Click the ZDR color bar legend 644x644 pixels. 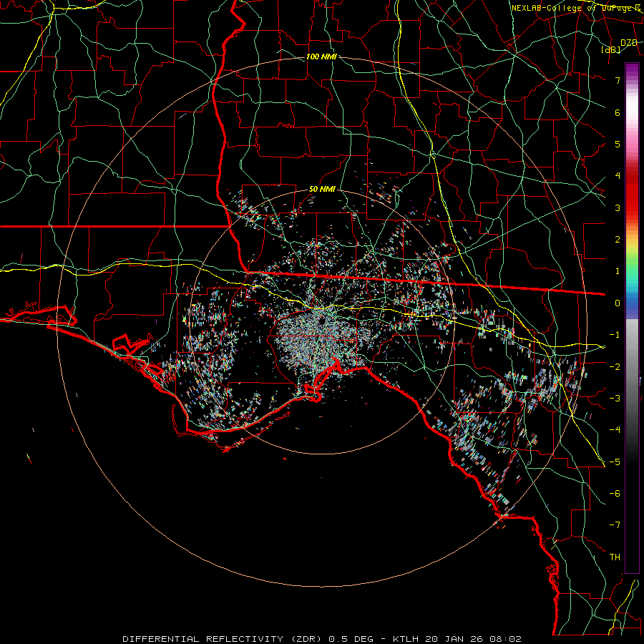click(632, 318)
